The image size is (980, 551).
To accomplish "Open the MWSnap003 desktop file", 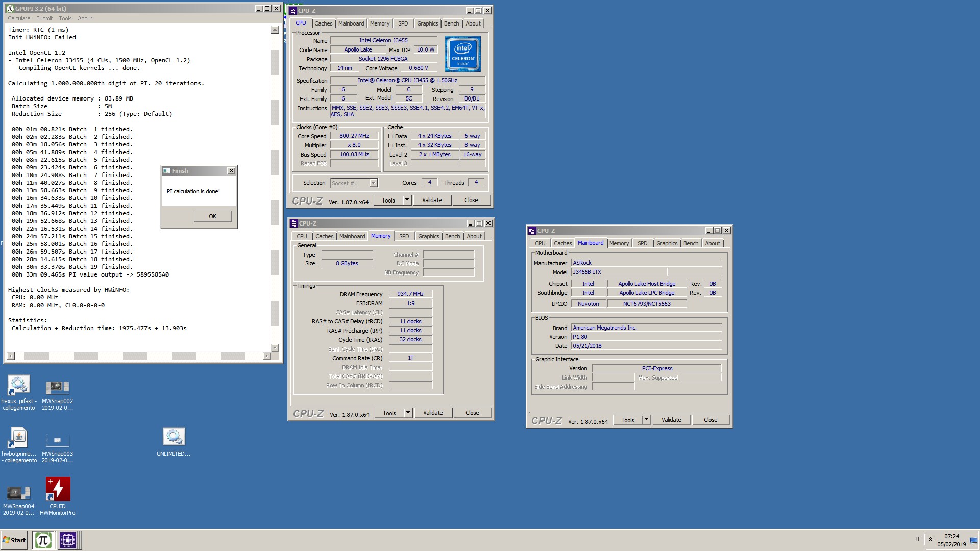I will point(57,445).
